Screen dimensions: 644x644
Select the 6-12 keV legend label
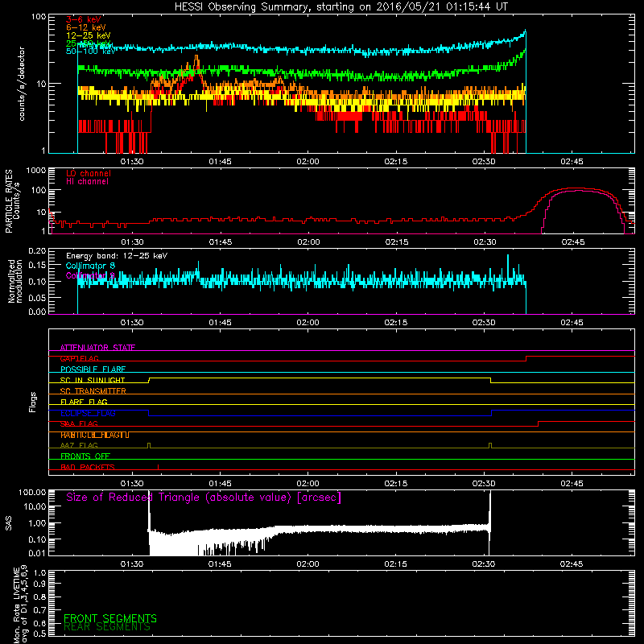(86, 27)
